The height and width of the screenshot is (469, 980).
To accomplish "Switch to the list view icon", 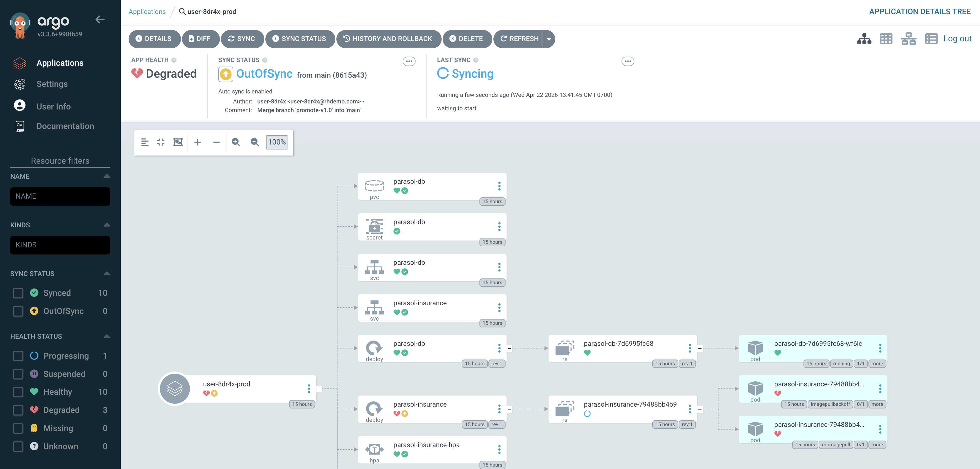I will point(931,38).
